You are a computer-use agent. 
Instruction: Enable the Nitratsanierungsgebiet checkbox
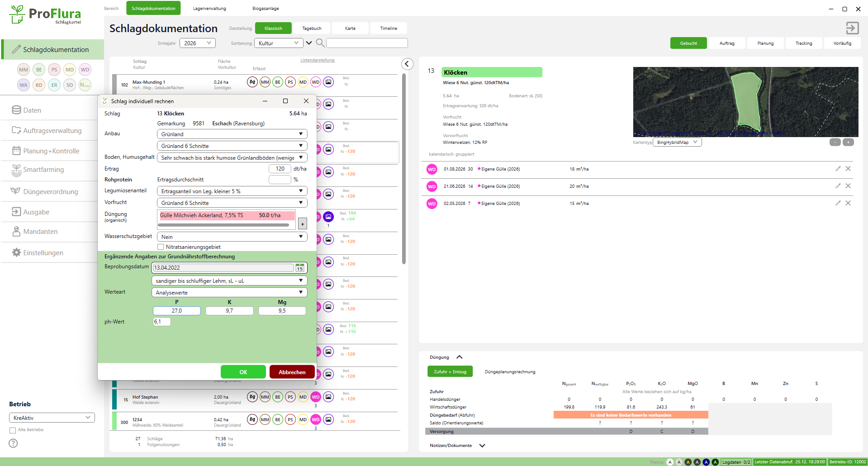click(x=161, y=247)
